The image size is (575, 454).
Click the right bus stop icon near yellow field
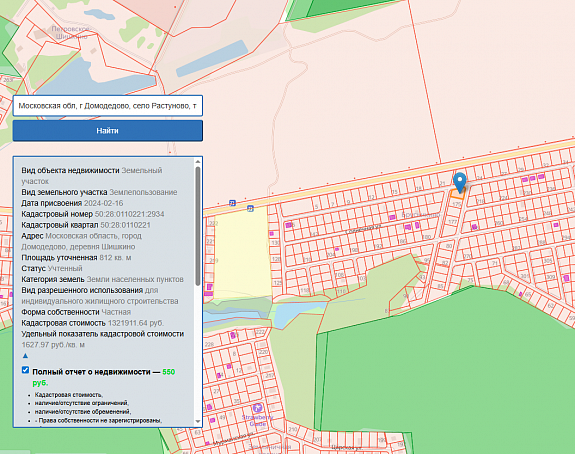(250, 208)
